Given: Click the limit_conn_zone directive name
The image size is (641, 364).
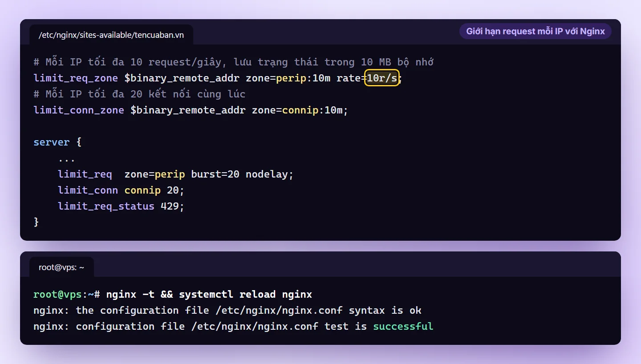Looking at the screenshot, I should click(79, 110).
